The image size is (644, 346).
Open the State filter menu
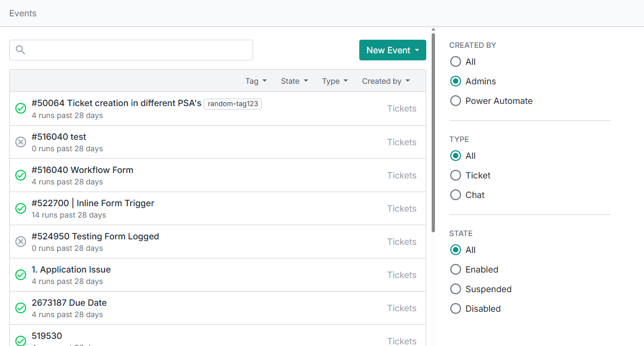click(295, 81)
